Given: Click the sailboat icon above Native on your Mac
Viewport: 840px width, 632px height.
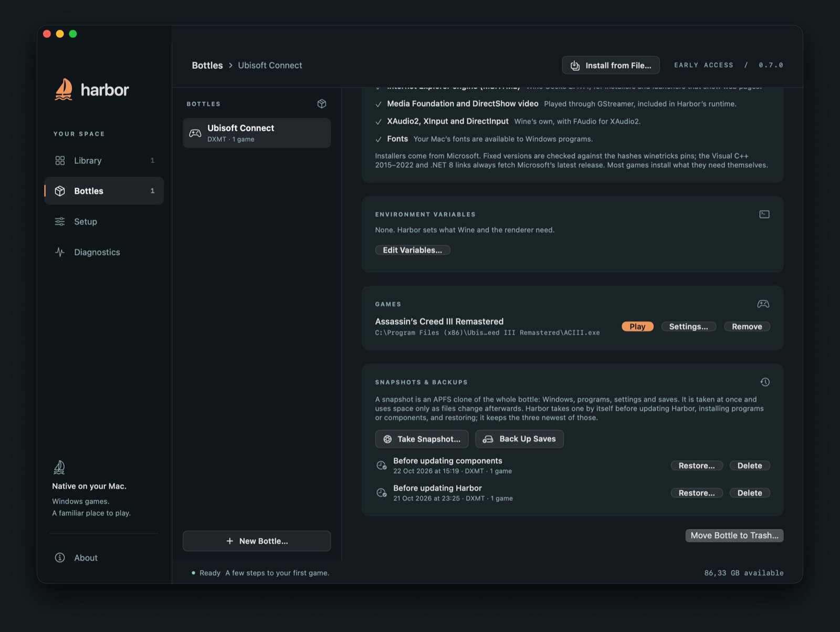Looking at the screenshot, I should pyautogui.click(x=59, y=467).
